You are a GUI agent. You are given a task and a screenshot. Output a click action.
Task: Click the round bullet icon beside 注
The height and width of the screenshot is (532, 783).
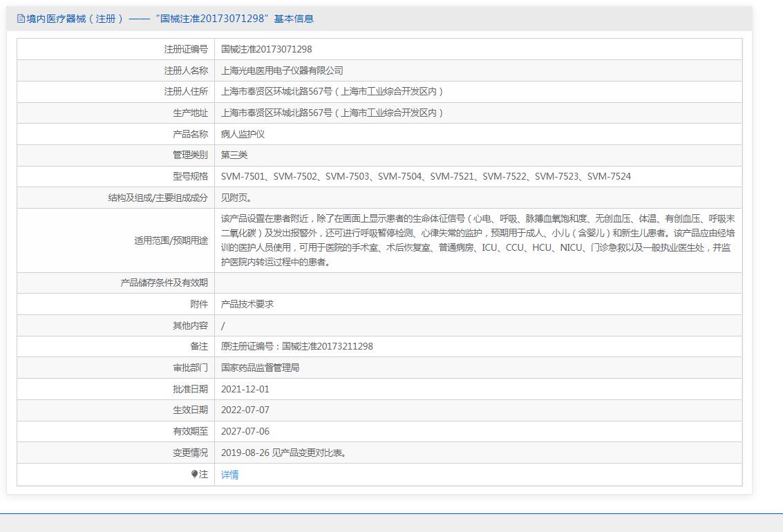pyautogui.click(x=195, y=474)
